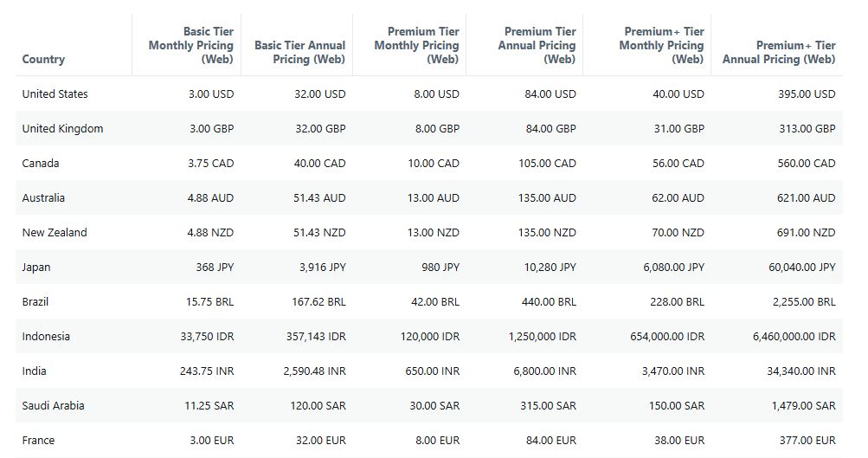Screen dimensions: 868x458
Task: Click the 51.43 AUD annual price
Action: click(318, 197)
